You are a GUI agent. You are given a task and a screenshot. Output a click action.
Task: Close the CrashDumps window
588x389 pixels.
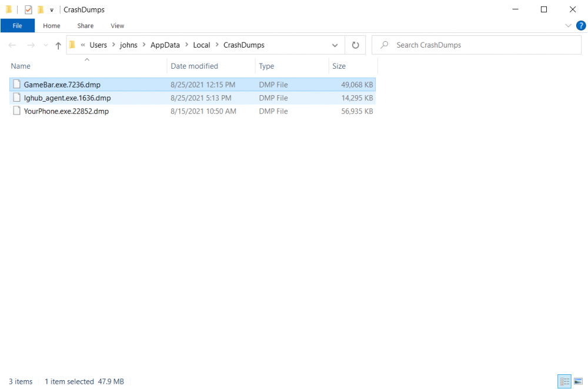573,9
